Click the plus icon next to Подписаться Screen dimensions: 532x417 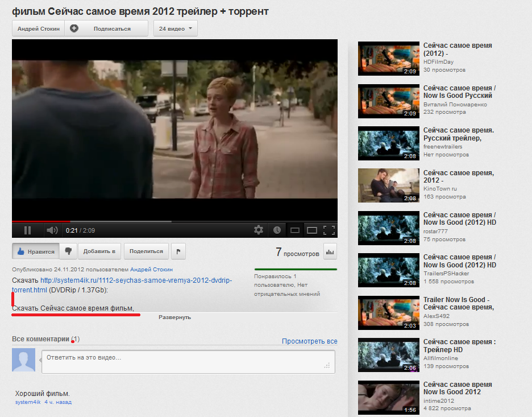coord(74,28)
